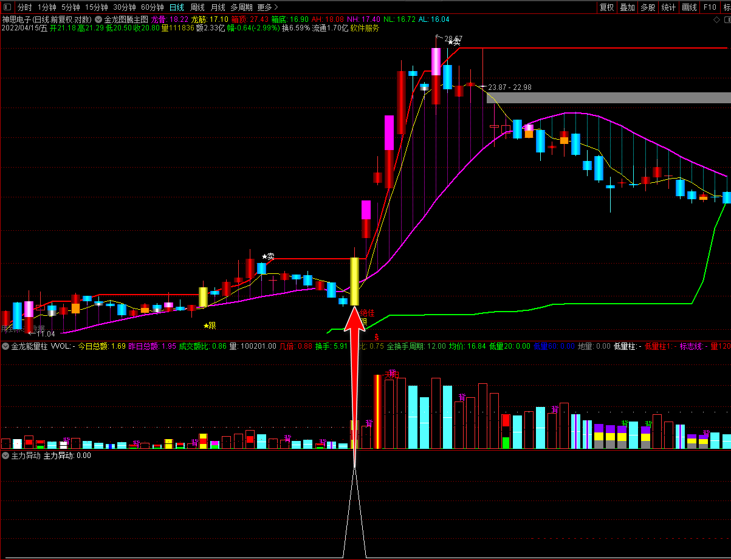Switch to the 周线 weekly chart
731x560 pixels.
coord(197,7)
